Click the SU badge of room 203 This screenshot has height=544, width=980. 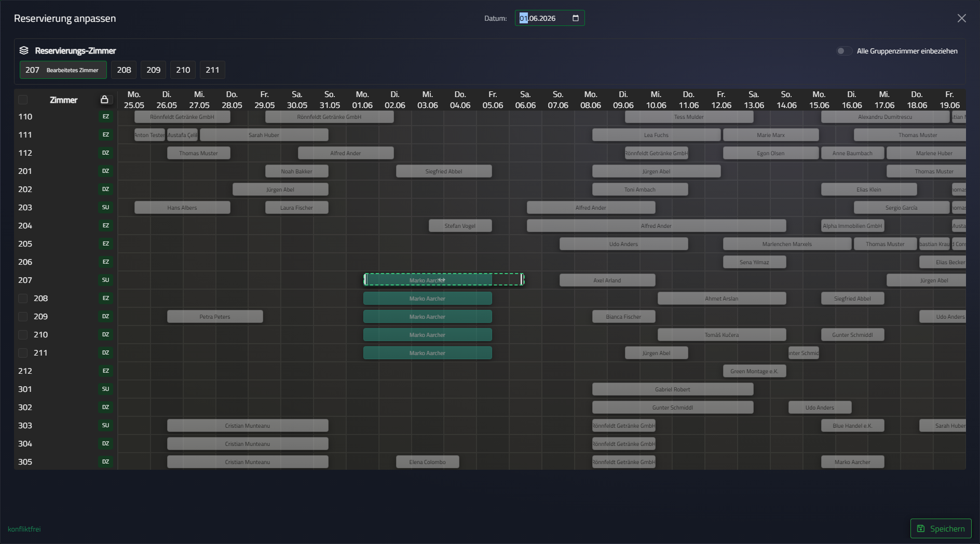[x=105, y=208]
